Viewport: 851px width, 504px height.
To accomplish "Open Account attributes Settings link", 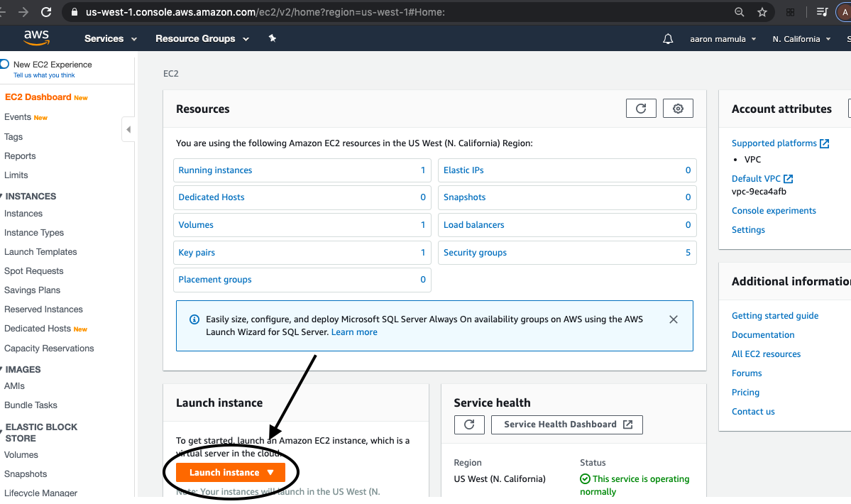I will [x=748, y=229].
